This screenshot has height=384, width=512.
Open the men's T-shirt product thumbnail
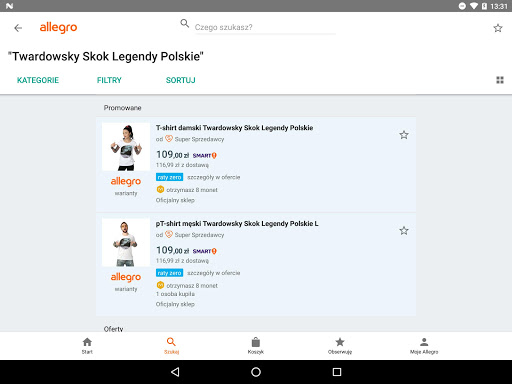point(126,243)
